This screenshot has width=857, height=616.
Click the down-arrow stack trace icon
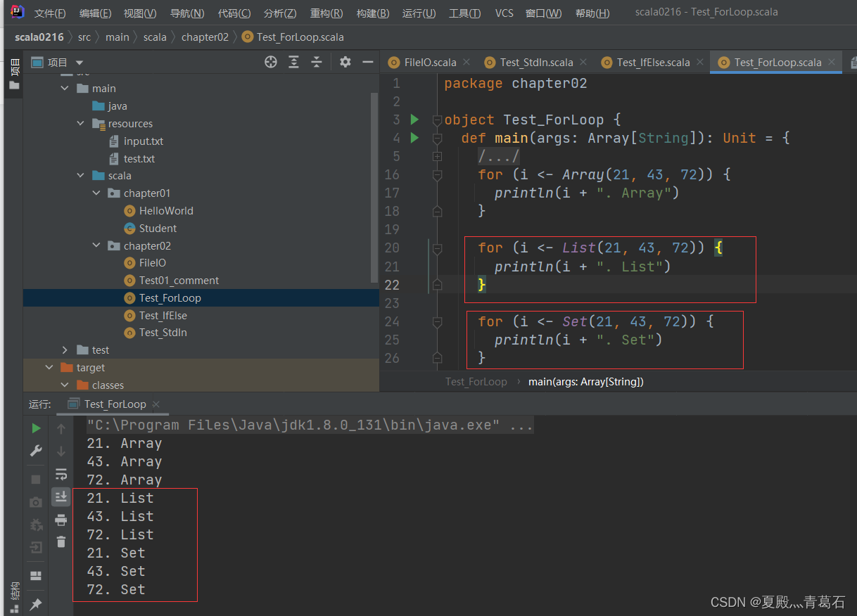tap(61, 451)
